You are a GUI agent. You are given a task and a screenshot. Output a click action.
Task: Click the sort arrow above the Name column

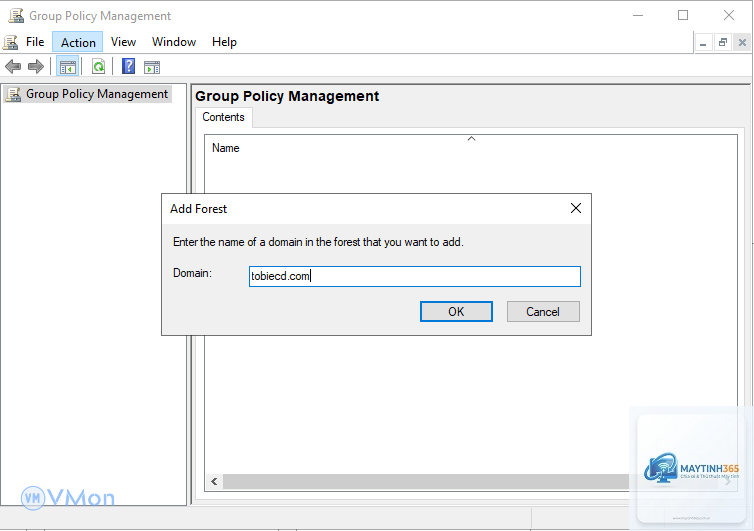[x=471, y=139]
